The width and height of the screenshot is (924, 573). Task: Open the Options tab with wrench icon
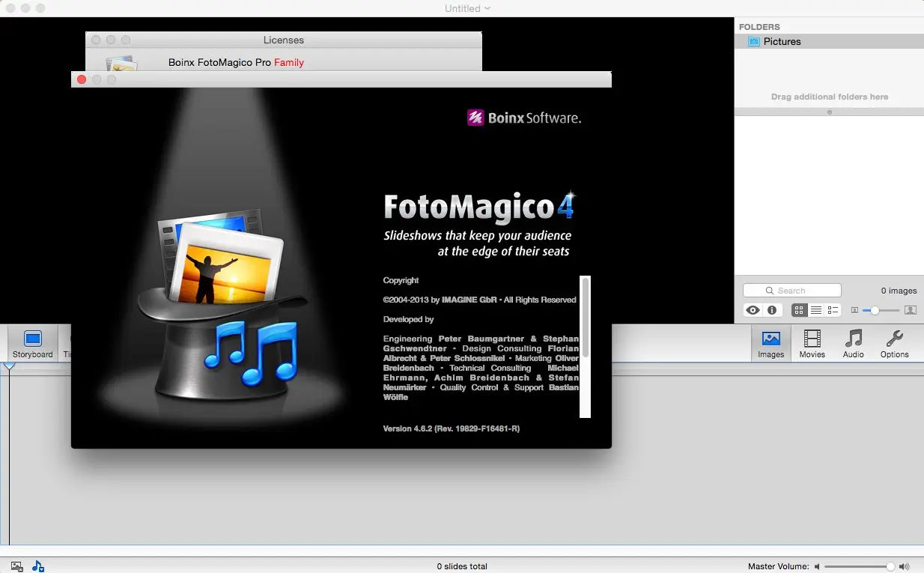(x=894, y=345)
